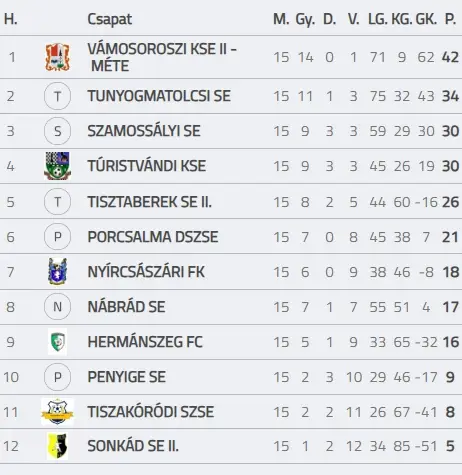Viewport: 462px width, 475px height.
Task: Open the Hermánszeg FC team link
Action: (x=145, y=342)
